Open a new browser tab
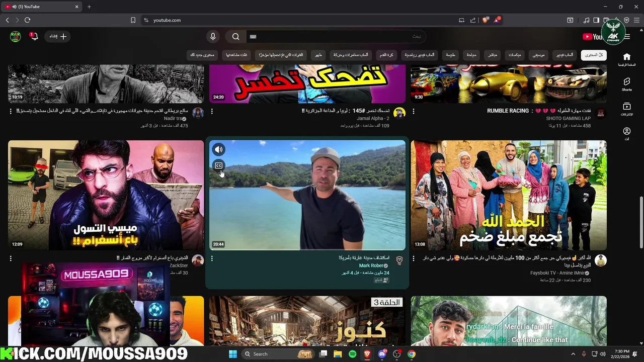The width and height of the screenshot is (644, 362). [x=89, y=7]
